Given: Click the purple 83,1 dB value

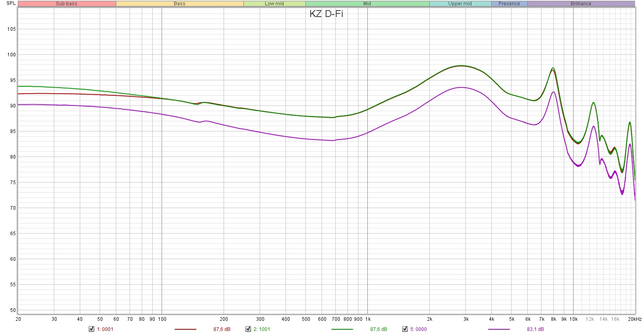Looking at the screenshot, I should point(535,329).
